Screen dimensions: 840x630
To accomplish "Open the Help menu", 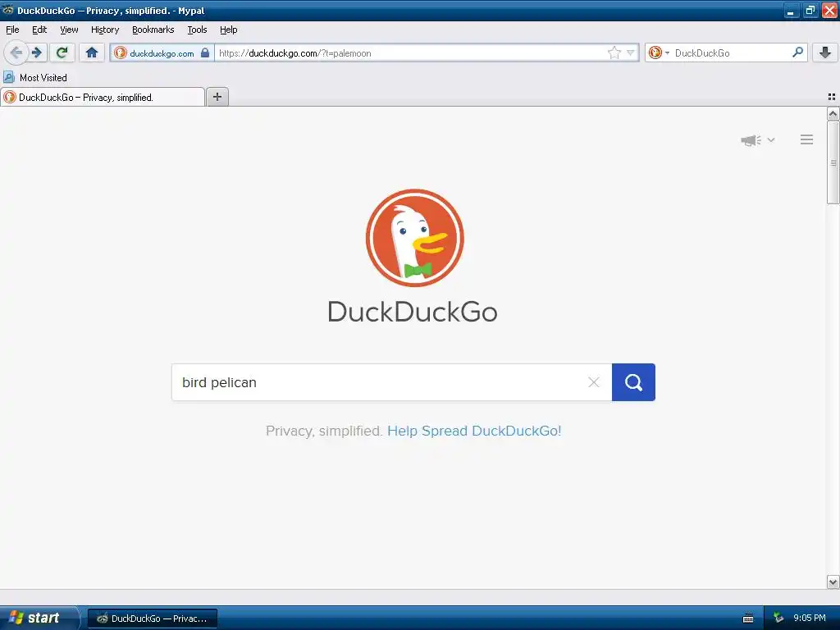I will (229, 30).
